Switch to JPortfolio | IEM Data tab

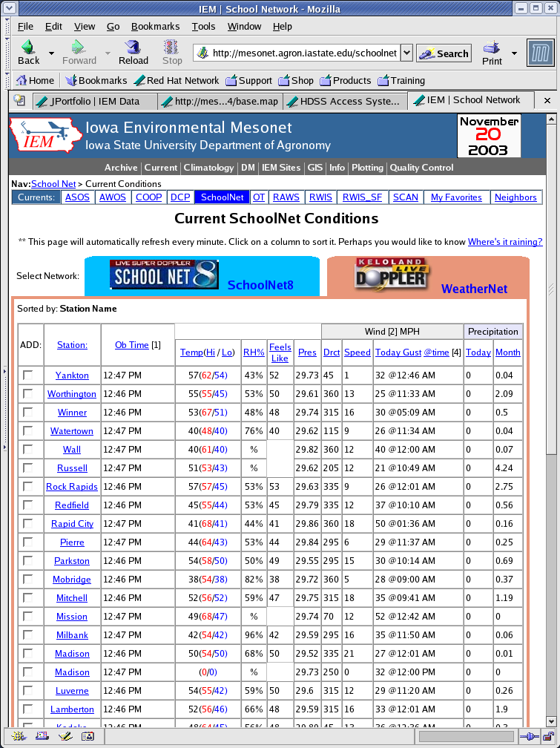pos(95,101)
